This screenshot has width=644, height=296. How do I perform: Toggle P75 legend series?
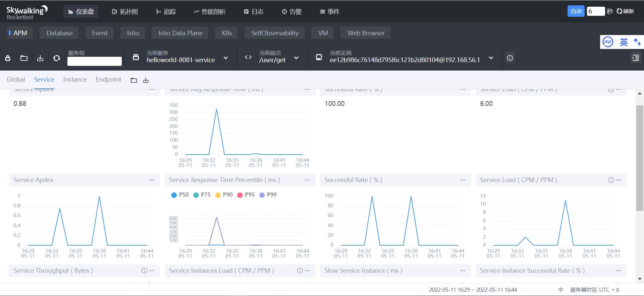coord(202,195)
